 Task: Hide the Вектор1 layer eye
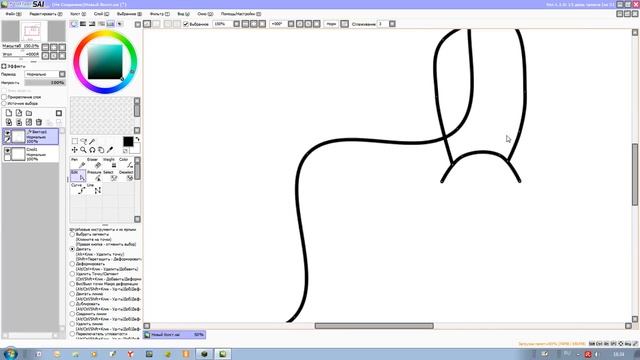point(7,133)
